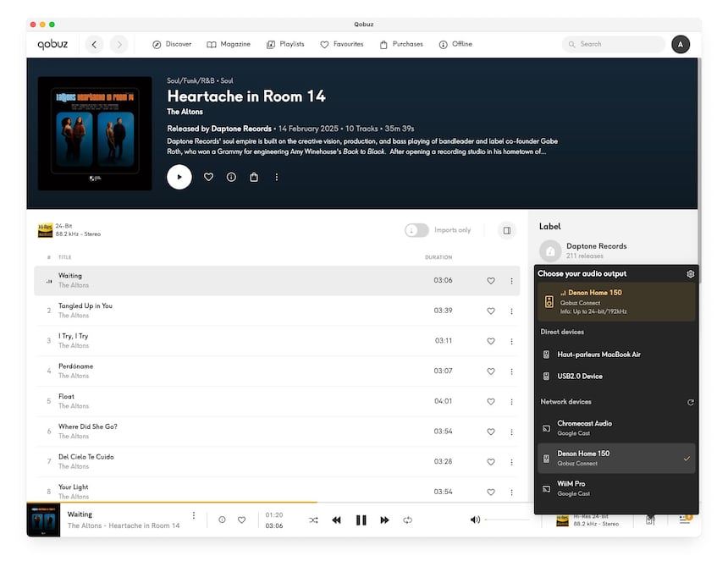Viewport: 728px width, 572px height.
Task: Toggle the Imports only switch
Action: (x=416, y=230)
